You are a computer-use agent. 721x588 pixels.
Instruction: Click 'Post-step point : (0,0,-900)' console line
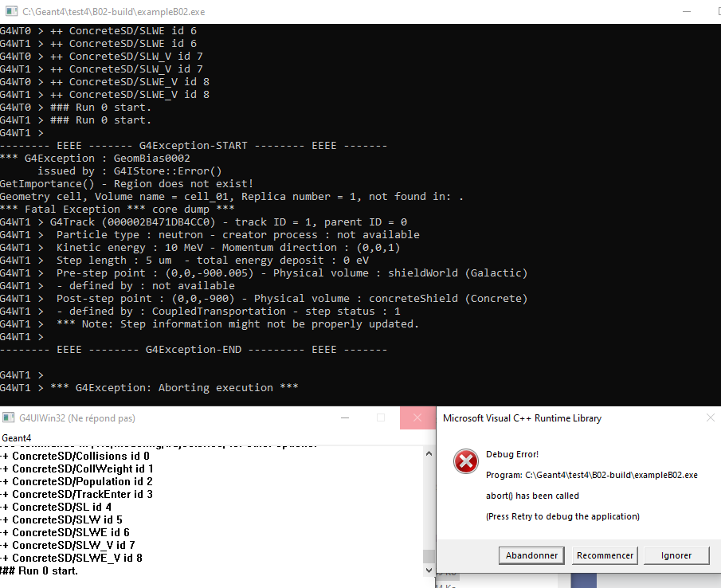pos(264,298)
